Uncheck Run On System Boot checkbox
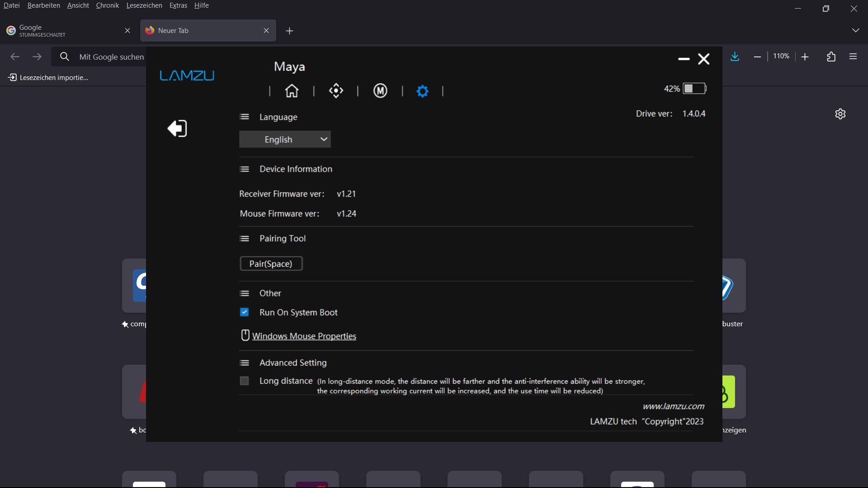 click(244, 312)
